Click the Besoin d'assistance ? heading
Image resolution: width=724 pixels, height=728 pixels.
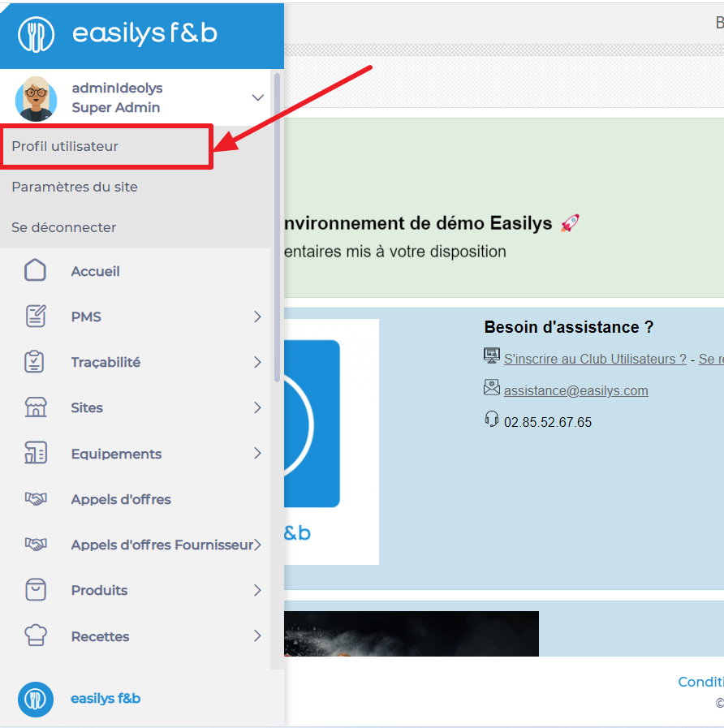tap(568, 327)
